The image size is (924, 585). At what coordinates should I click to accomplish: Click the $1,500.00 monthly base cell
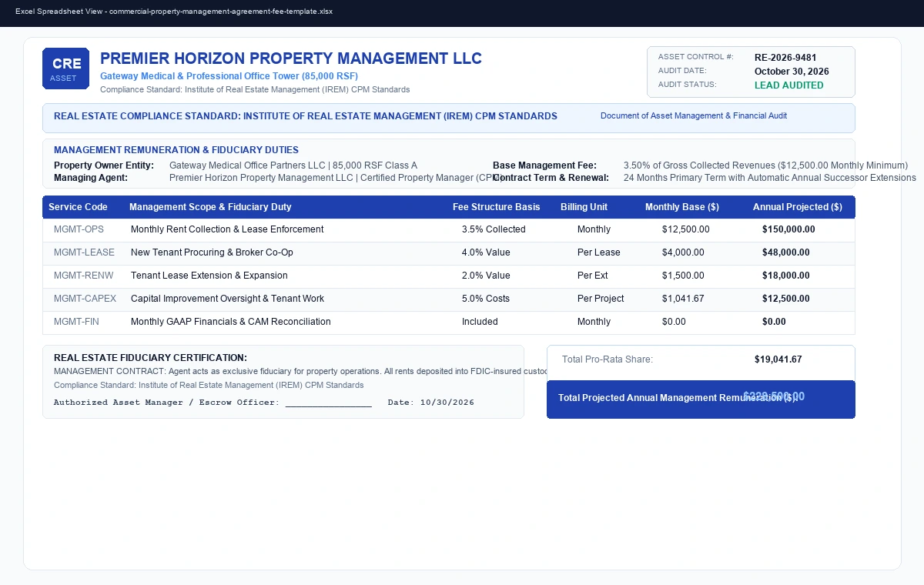pos(683,276)
